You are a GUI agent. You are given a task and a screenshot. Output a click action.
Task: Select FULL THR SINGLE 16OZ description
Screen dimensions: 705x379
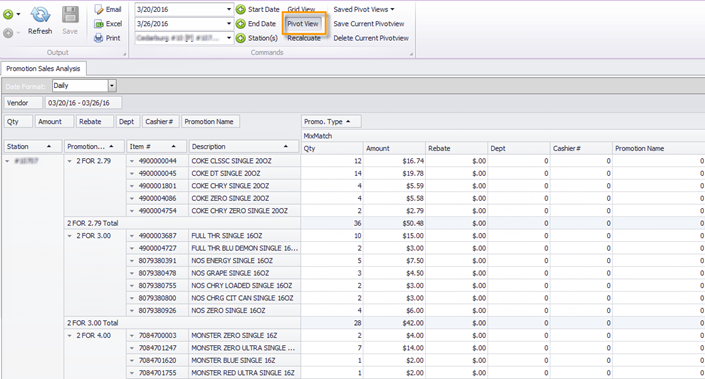(227, 236)
